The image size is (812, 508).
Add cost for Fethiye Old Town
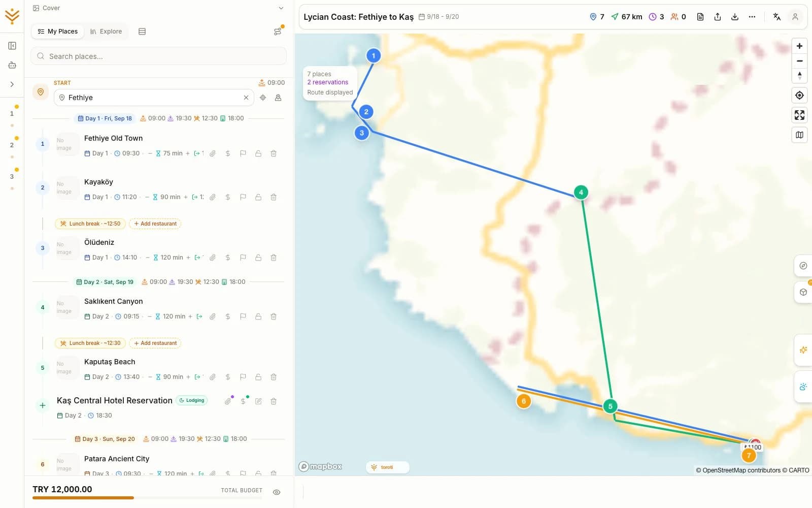228,153
